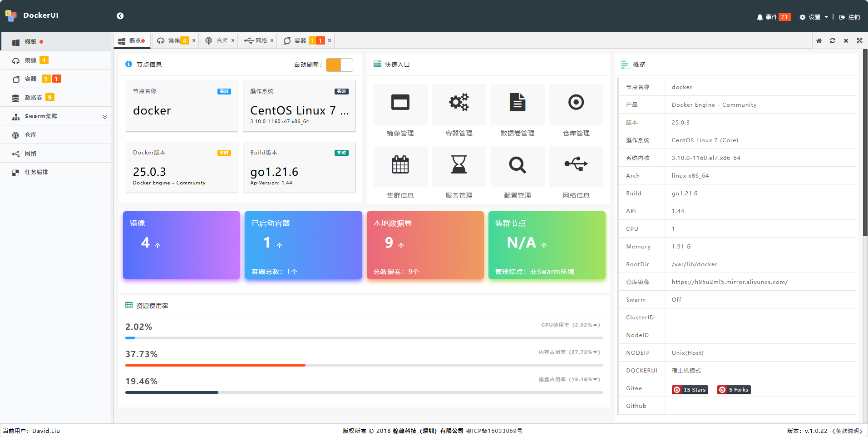Close the 容器 tab
868x437 pixels.
click(x=330, y=40)
